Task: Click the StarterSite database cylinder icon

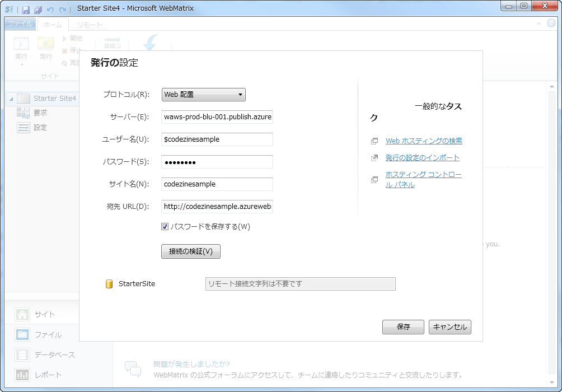Action: (109, 284)
